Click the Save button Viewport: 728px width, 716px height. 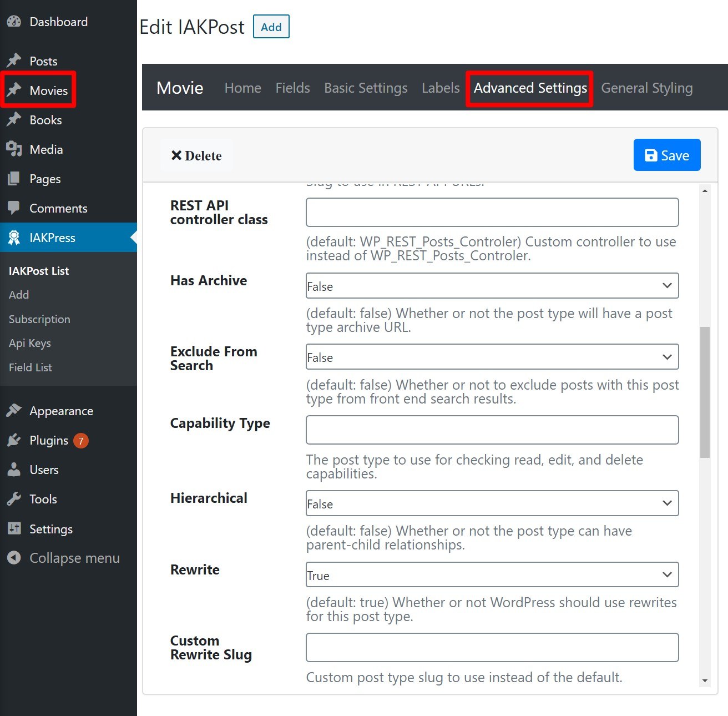(667, 155)
